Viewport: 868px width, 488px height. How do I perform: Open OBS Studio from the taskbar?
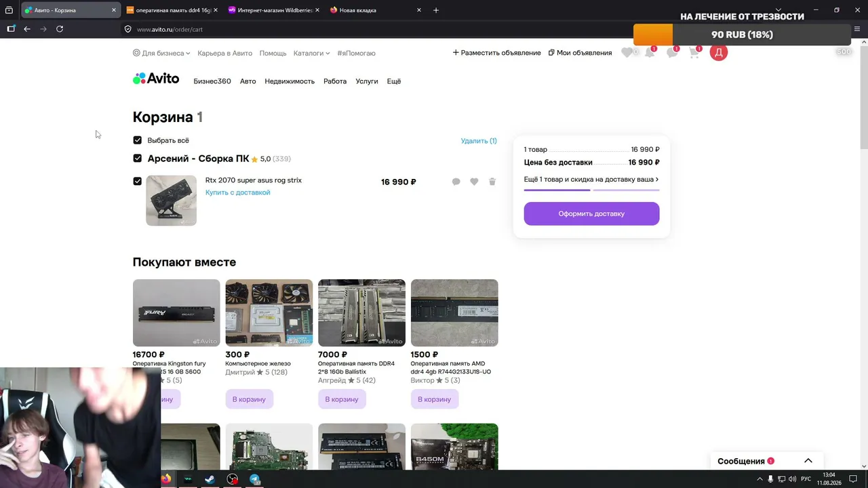[x=233, y=479]
